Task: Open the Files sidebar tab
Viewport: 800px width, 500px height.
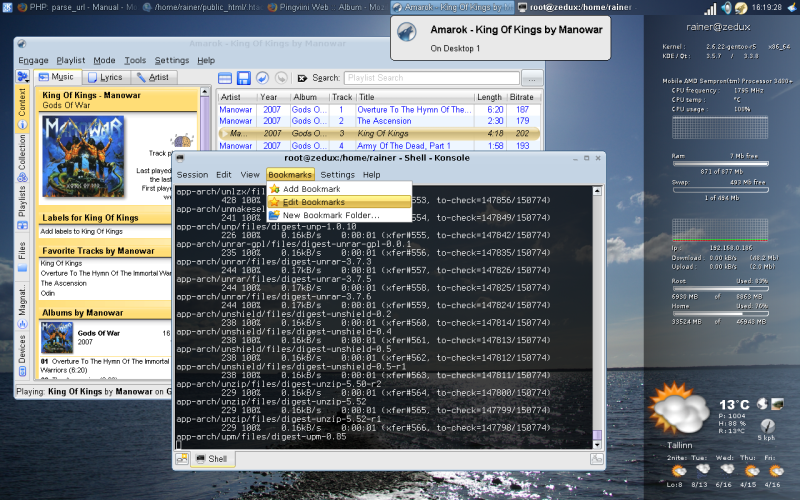Action: tap(22, 256)
